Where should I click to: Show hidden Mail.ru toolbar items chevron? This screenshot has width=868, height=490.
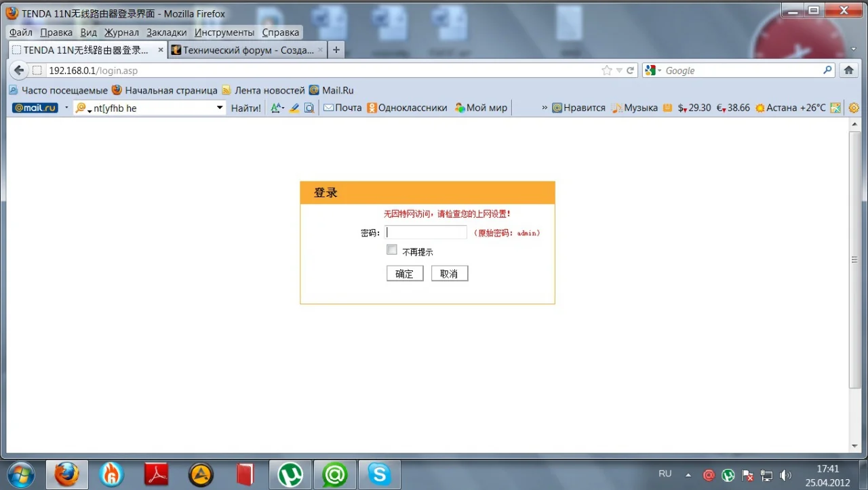(x=545, y=108)
